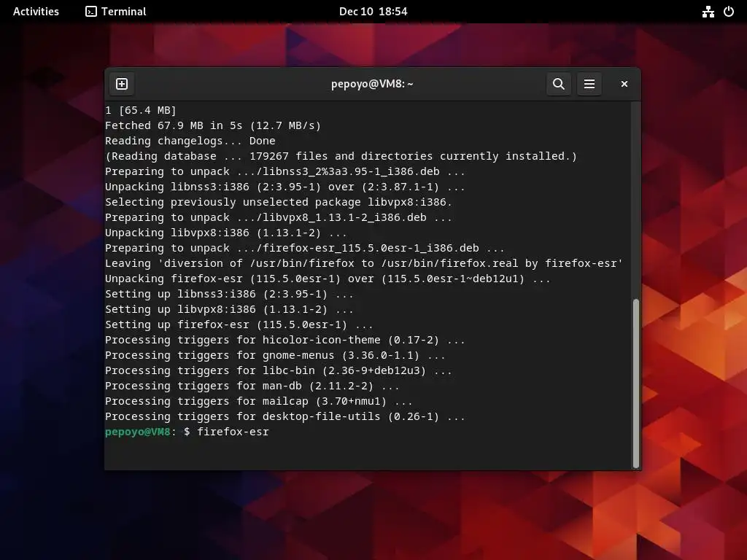Open the Terminal app menu in top bar
This screenshot has width=747, height=560.
pos(116,12)
